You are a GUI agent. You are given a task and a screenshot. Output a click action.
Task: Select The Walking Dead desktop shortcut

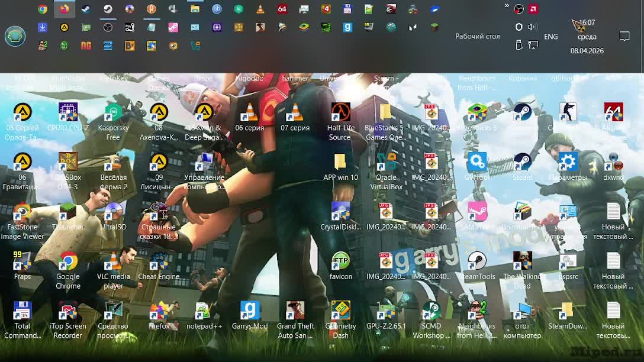523,270
